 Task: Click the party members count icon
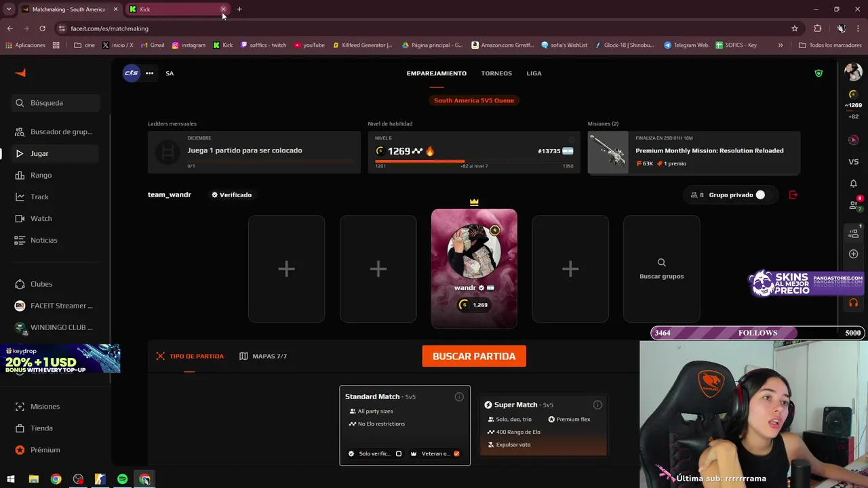tap(696, 195)
